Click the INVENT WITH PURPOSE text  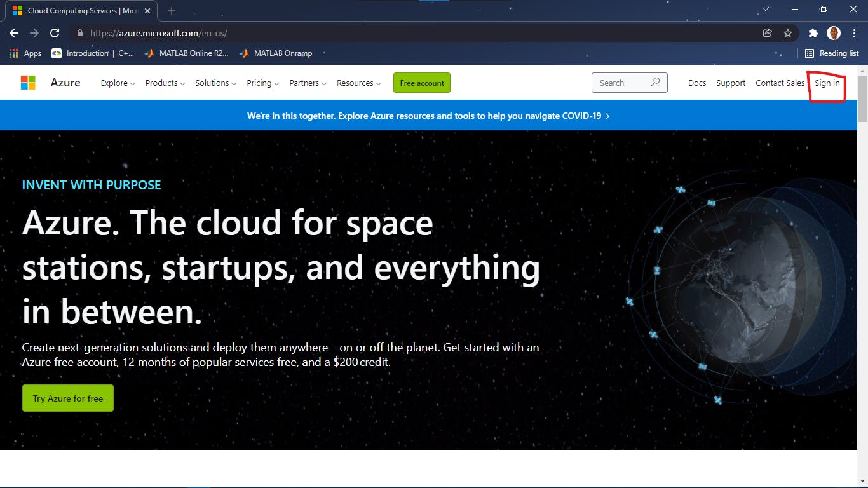pos(92,185)
